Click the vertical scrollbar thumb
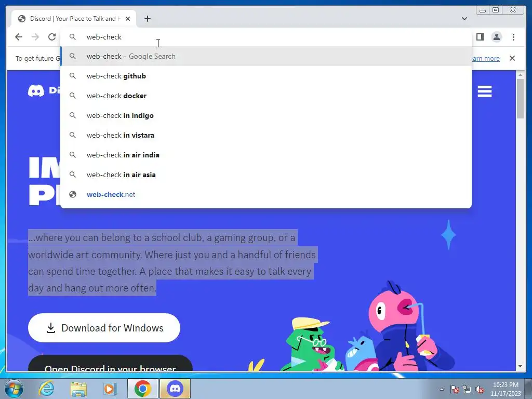The width and height of the screenshot is (532, 399). (520, 98)
